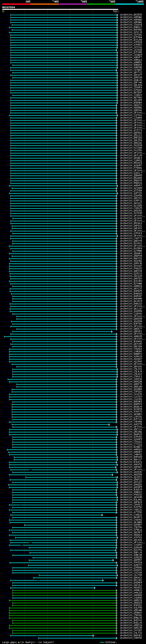
Task: Select hit label UniRef100_Q1WLZ2
Action: [131, 80]
